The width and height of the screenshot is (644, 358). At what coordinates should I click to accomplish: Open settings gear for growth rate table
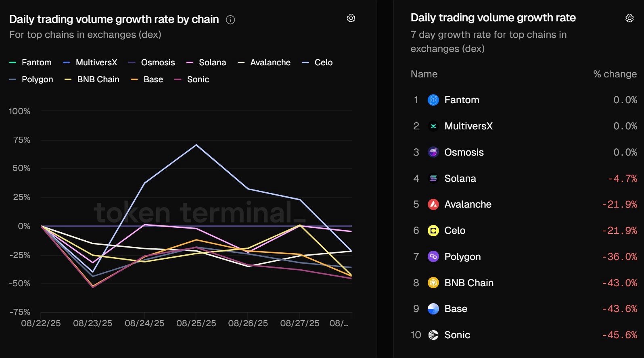point(629,18)
